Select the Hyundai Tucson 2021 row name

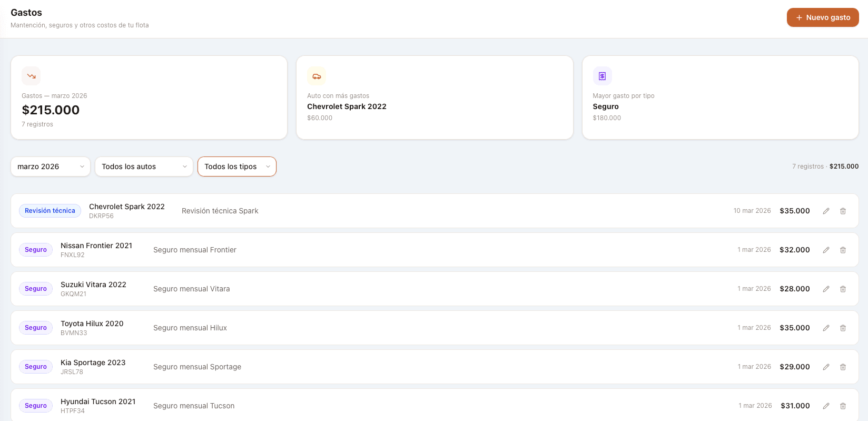click(98, 402)
